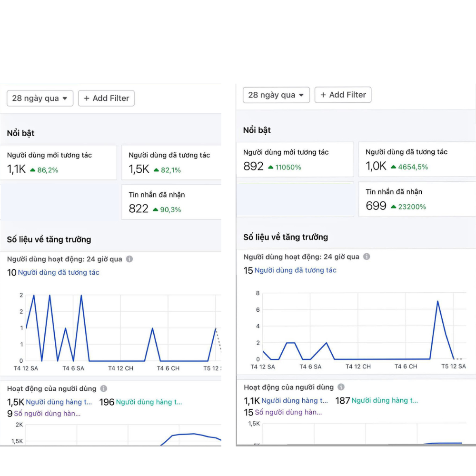Select the "Tin nhắn đã nhận" value 822
The image size is (476, 476).
(139, 209)
